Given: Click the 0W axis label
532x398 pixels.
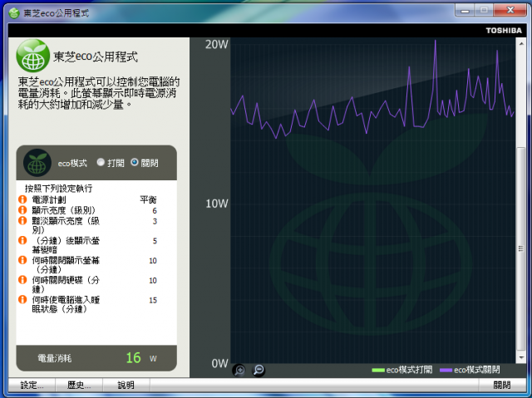Looking at the screenshot, I should (x=219, y=363).
